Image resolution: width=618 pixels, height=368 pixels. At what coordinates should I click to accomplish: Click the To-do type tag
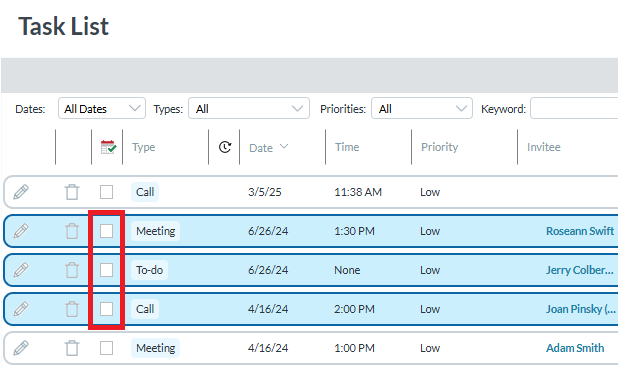149,270
